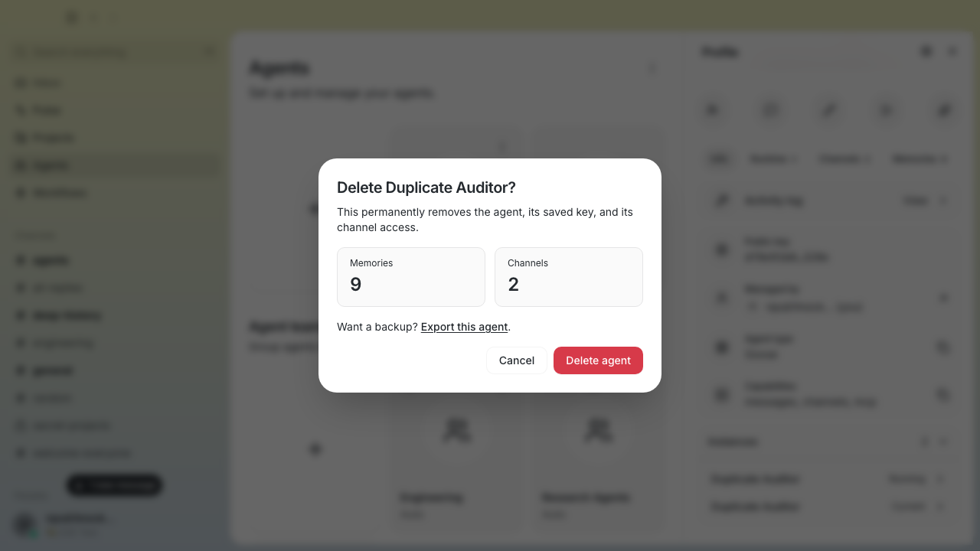Open the Export this agent link
The image size is (980, 551).
[464, 327]
